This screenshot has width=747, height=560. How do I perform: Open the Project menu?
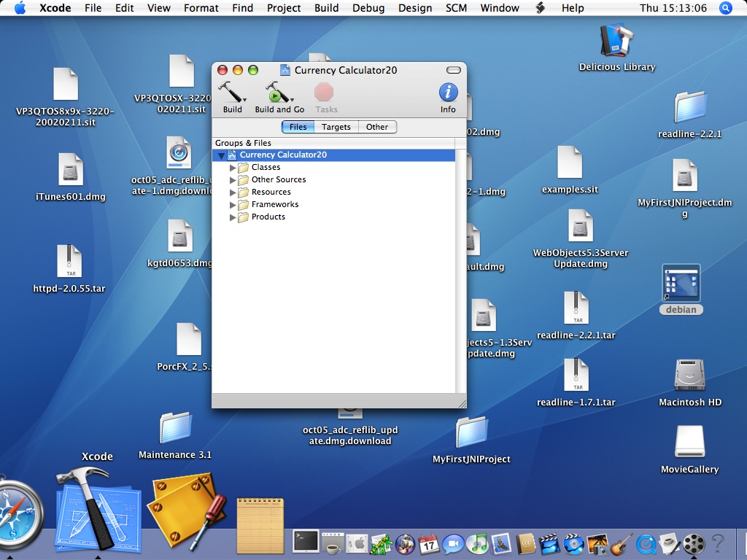pyautogui.click(x=284, y=7)
